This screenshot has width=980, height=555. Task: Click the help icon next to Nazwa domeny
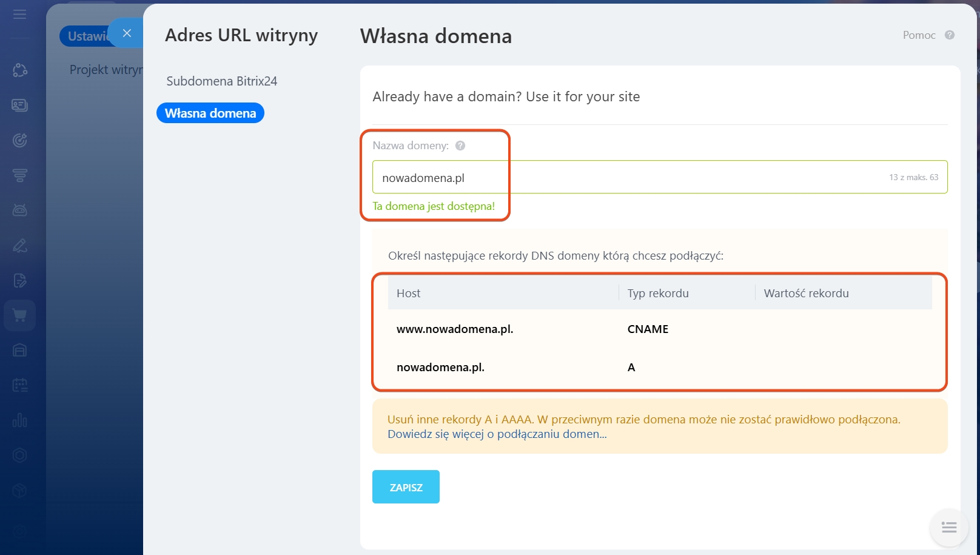click(460, 146)
